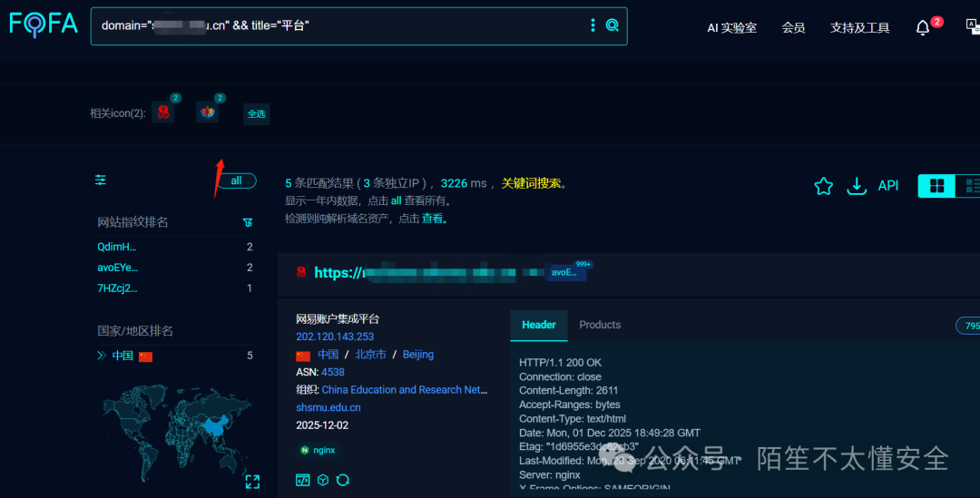Viewport: 980px width, 498px height.
Task: Click the 网易账户集成平台 title text
Action: pyautogui.click(x=338, y=318)
